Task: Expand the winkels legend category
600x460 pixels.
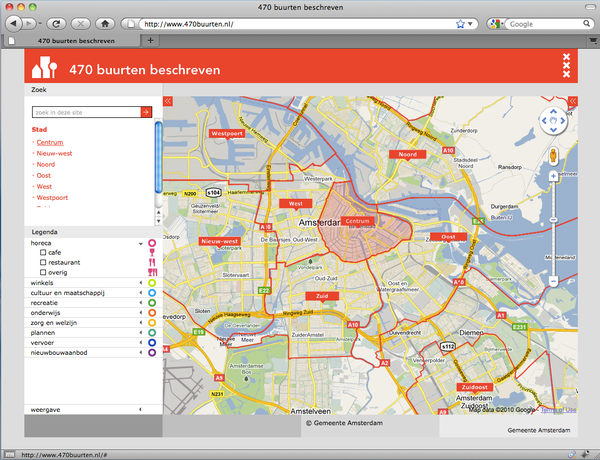Action: [140, 283]
